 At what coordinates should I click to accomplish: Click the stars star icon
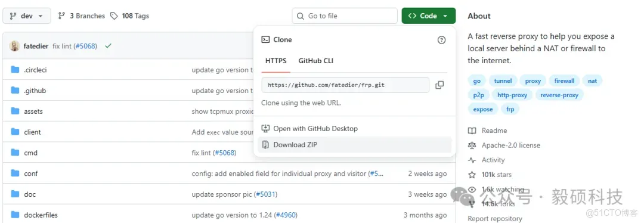(x=472, y=175)
